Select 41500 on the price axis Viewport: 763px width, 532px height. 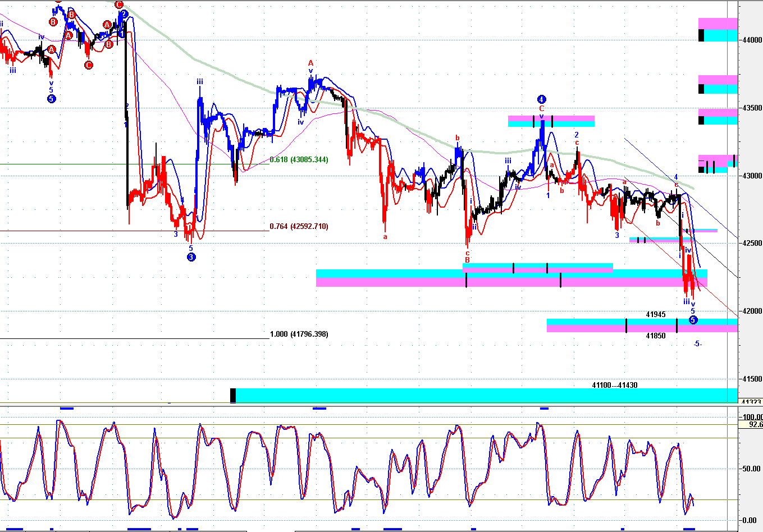752,379
